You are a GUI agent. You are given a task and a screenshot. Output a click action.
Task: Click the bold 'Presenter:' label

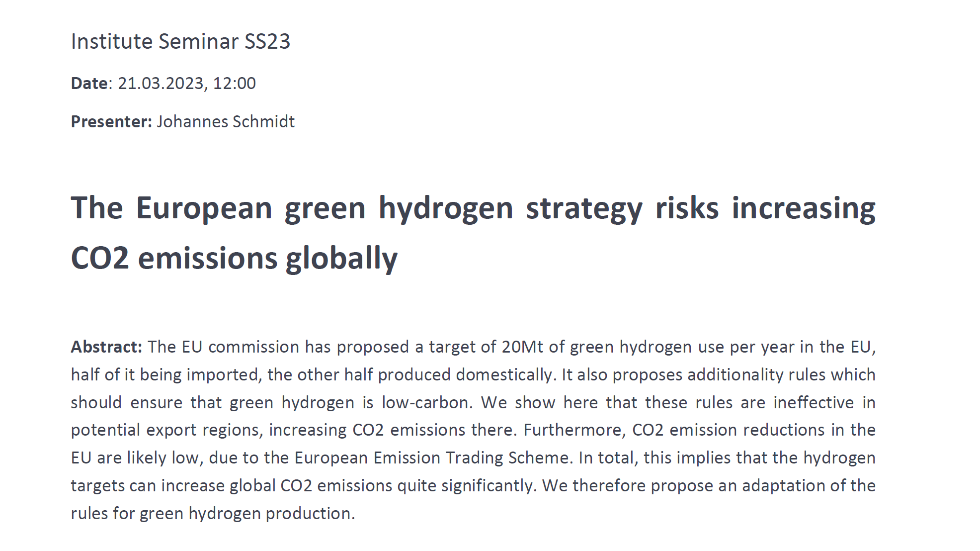tap(111, 121)
